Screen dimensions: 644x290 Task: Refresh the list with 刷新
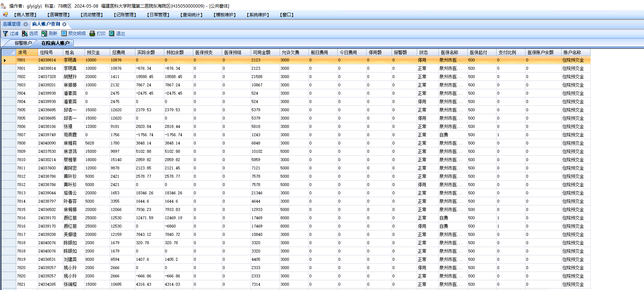[x=49, y=34]
